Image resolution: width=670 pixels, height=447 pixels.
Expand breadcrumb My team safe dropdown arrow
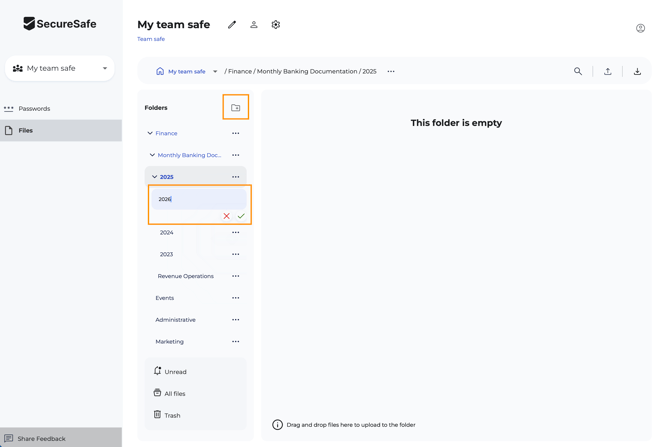click(215, 72)
